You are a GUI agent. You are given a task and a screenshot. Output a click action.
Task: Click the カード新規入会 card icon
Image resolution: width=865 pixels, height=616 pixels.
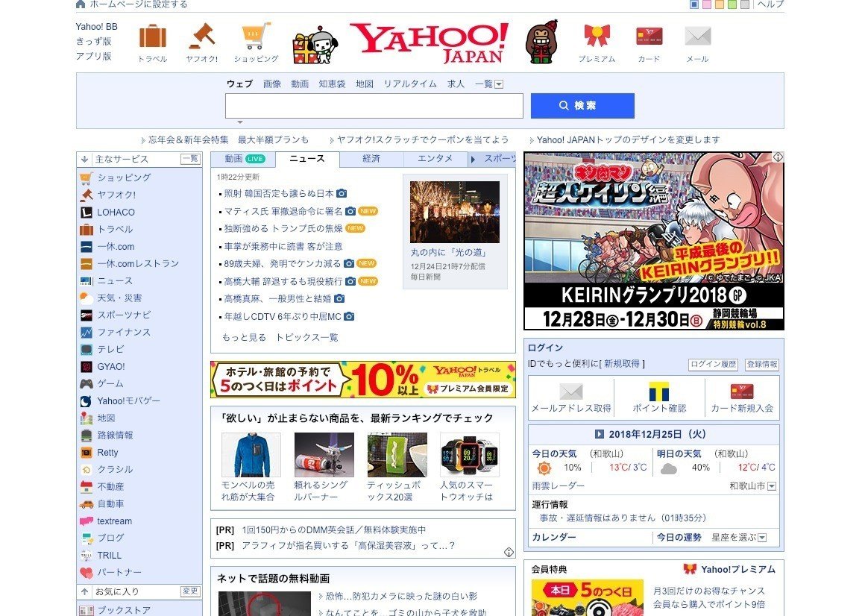742,392
